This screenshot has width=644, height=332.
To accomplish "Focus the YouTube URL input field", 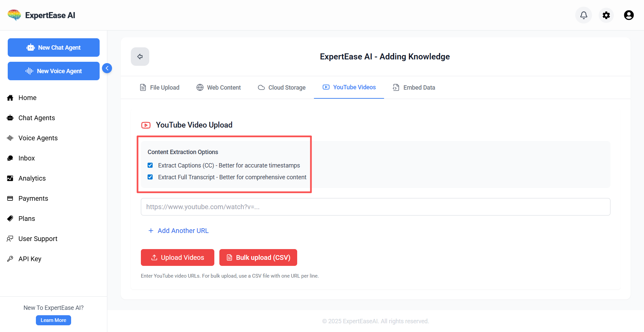I will tap(375, 207).
